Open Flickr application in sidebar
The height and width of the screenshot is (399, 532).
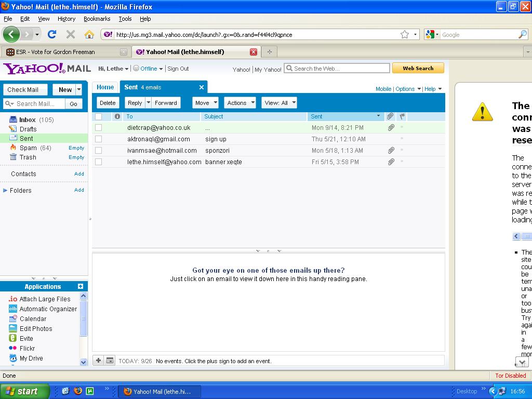27,349
